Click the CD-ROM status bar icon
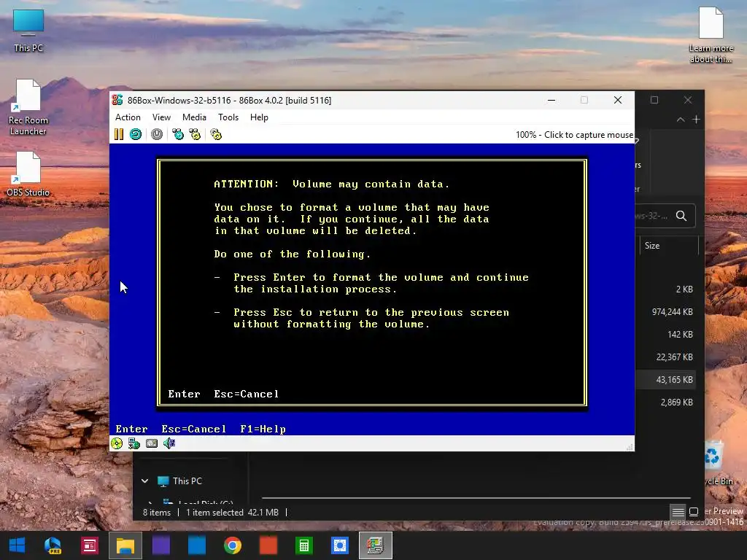This screenshot has width=747, height=560. click(x=117, y=443)
